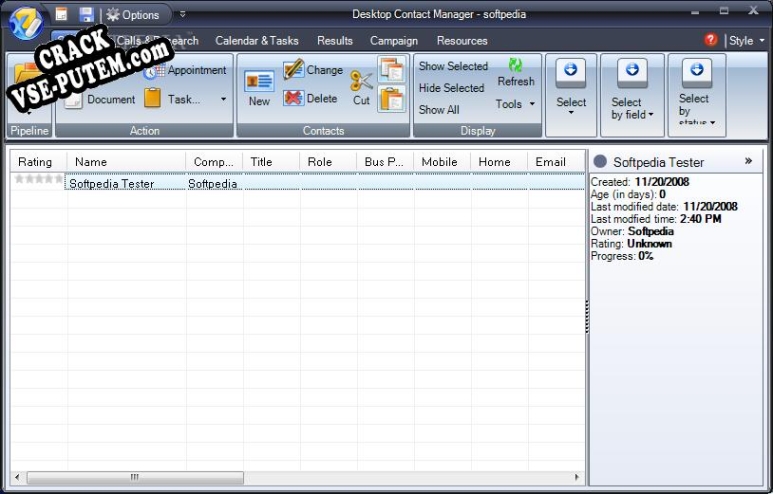Click the gray status circle beside Softpedia Tester
The image size is (773, 494).
tap(600, 161)
